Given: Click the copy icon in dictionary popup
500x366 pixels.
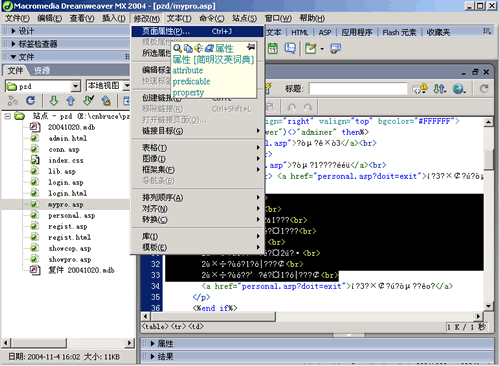Looking at the screenshot, I should (188, 49).
